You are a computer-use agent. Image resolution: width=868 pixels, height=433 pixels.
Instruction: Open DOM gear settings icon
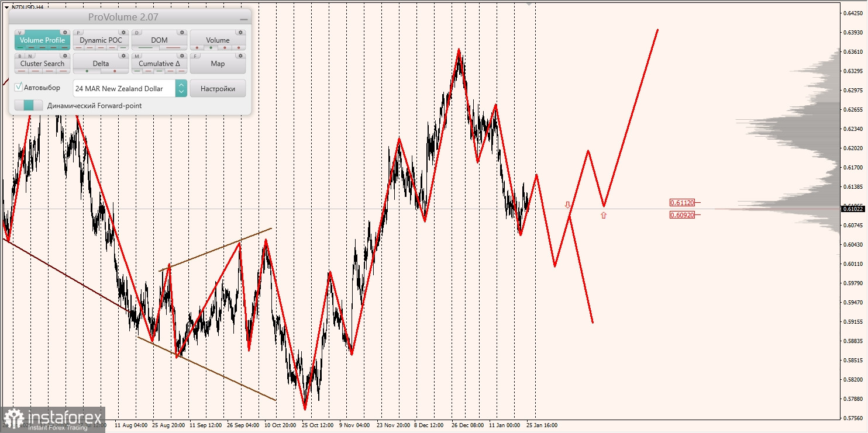click(182, 32)
